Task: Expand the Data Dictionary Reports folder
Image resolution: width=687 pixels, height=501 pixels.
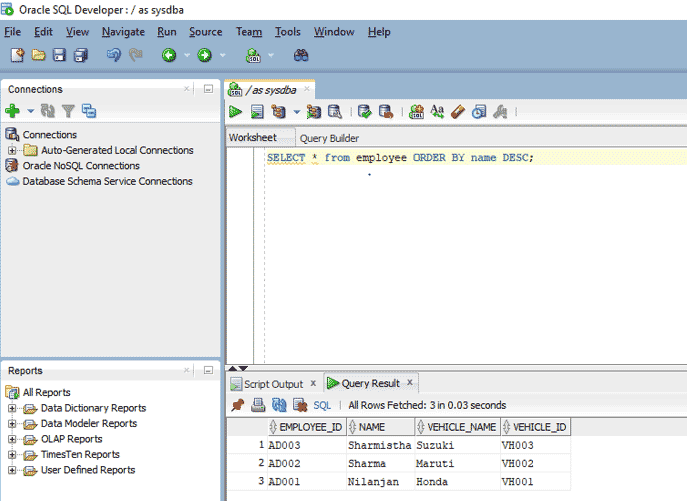Action: 12,408
